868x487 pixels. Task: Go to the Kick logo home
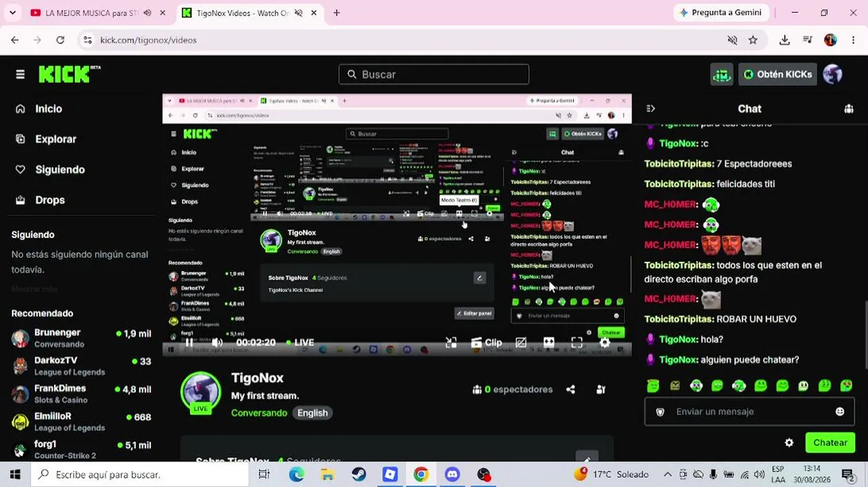point(69,74)
